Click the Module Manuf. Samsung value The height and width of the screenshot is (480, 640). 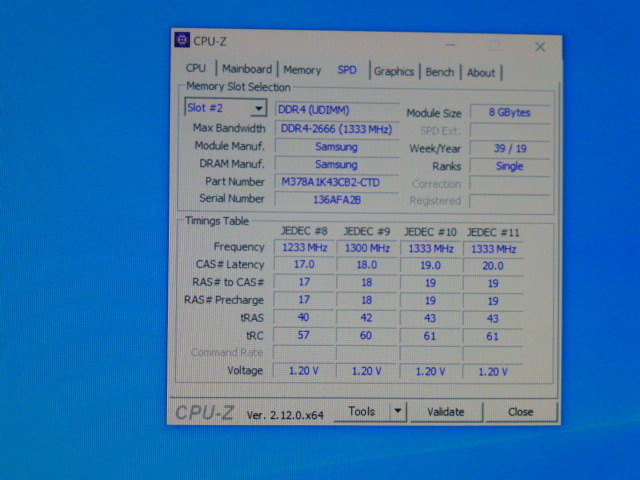337,147
